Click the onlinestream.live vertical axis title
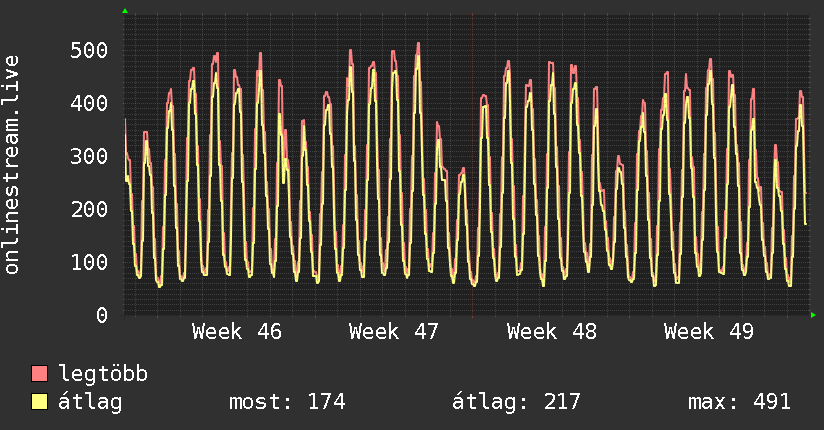 pos(11,165)
